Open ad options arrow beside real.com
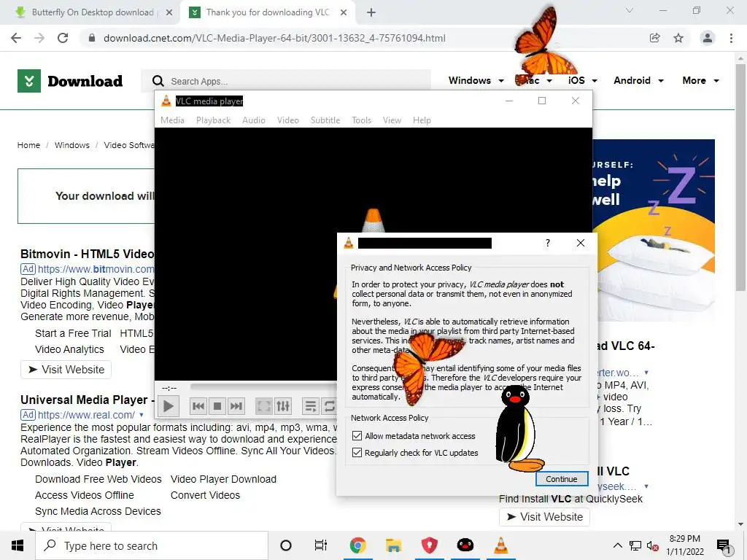The height and width of the screenshot is (560, 747). pos(142,415)
